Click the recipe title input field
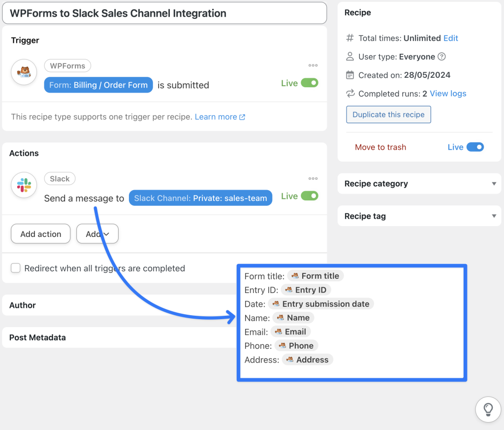 pyautogui.click(x=165, y=13)
